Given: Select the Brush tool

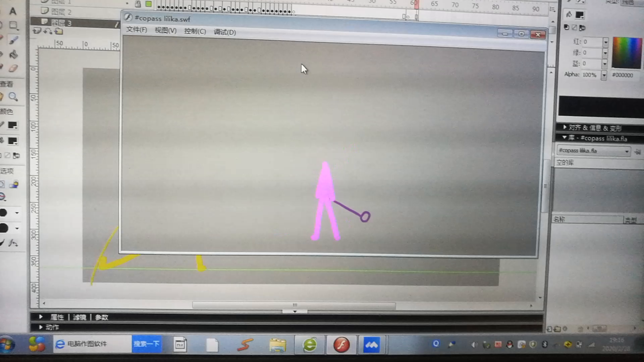Looking at the screenshot, I should (13, 40).
